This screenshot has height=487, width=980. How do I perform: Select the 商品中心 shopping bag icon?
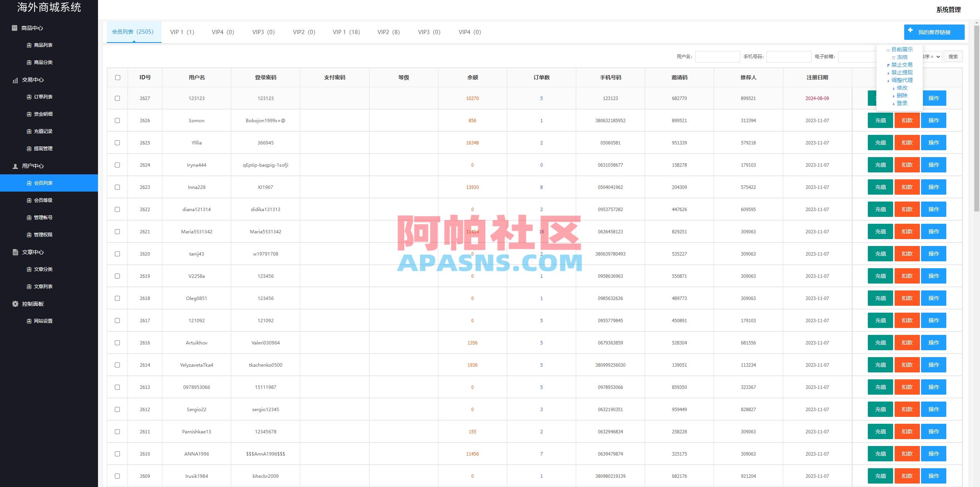tap(15, 28)
